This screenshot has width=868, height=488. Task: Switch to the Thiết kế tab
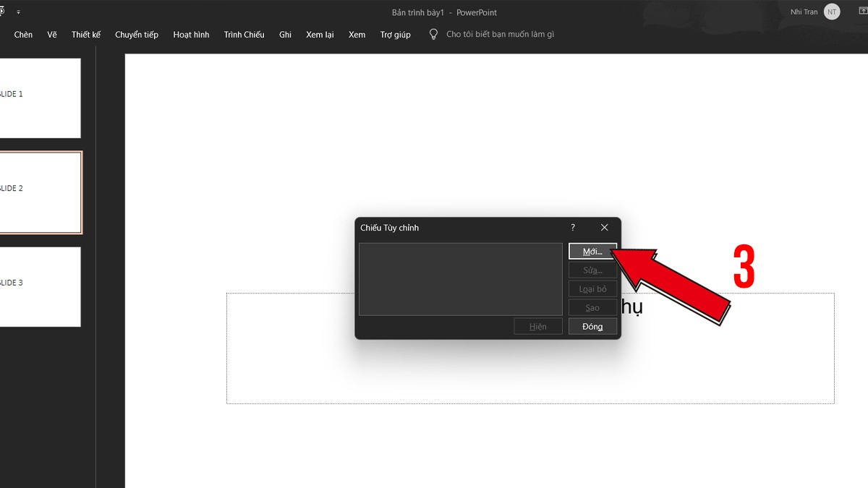(x=86, y=35)
